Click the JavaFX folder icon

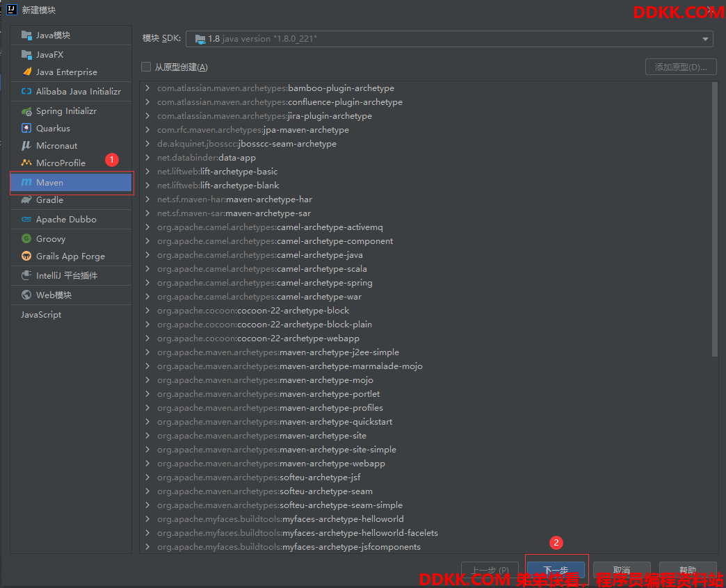point(26,55)
